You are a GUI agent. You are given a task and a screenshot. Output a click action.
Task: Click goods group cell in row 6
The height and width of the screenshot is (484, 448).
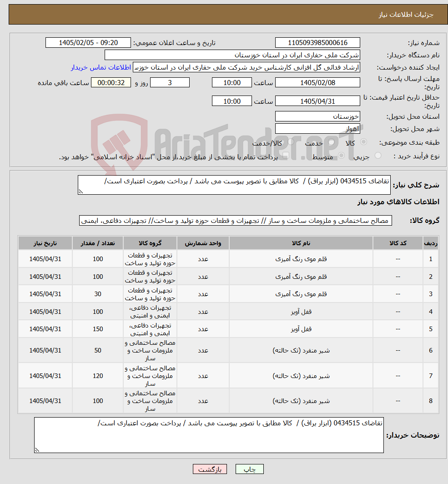click(x=150, y=350)
